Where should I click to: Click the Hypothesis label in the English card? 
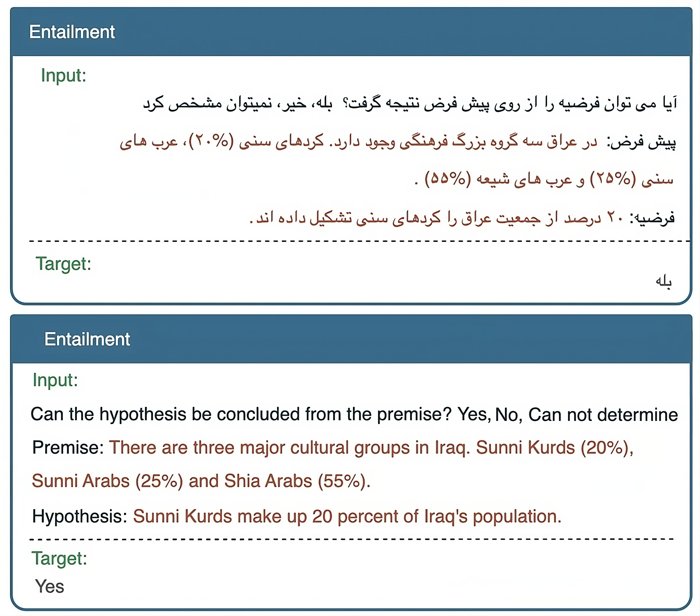tap(80, 516)
